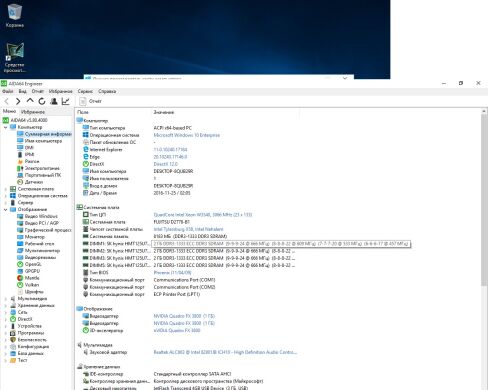
Task: Select the Видео PCI / AGP tree item
Action: click(38, 223)
